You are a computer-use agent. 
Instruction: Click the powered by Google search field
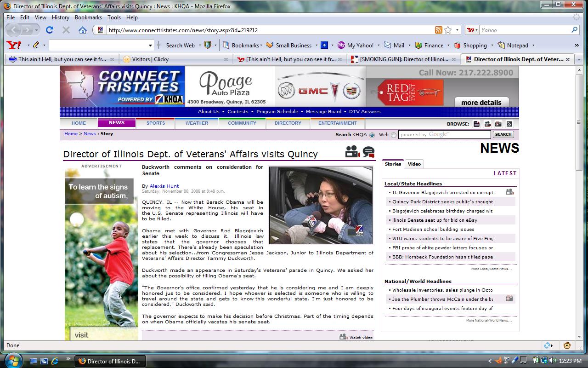coord(444,135)
